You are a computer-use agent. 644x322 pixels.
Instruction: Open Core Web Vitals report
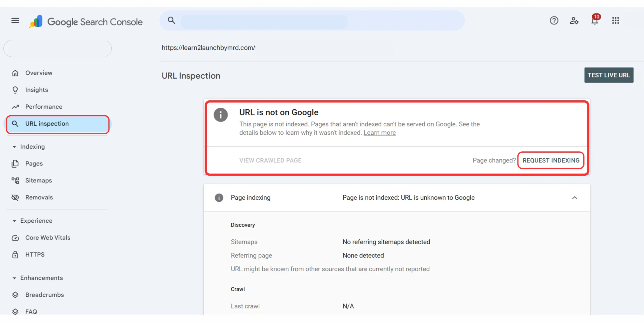pyautogui.click(x=58, y=238)
